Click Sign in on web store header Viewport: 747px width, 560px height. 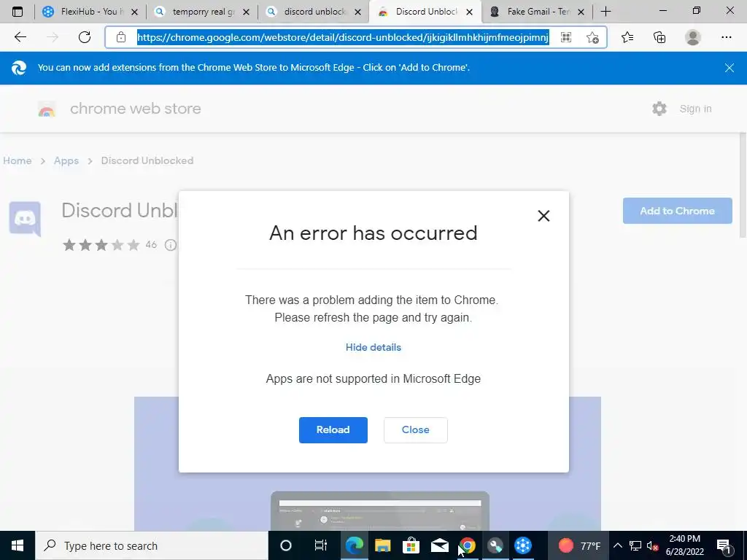[x=695, y=109]
